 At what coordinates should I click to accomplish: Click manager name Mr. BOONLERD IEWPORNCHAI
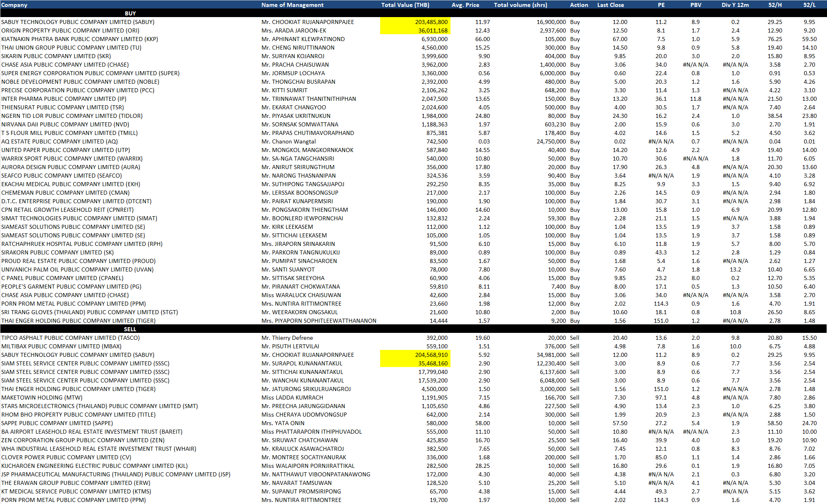(302, 218)
